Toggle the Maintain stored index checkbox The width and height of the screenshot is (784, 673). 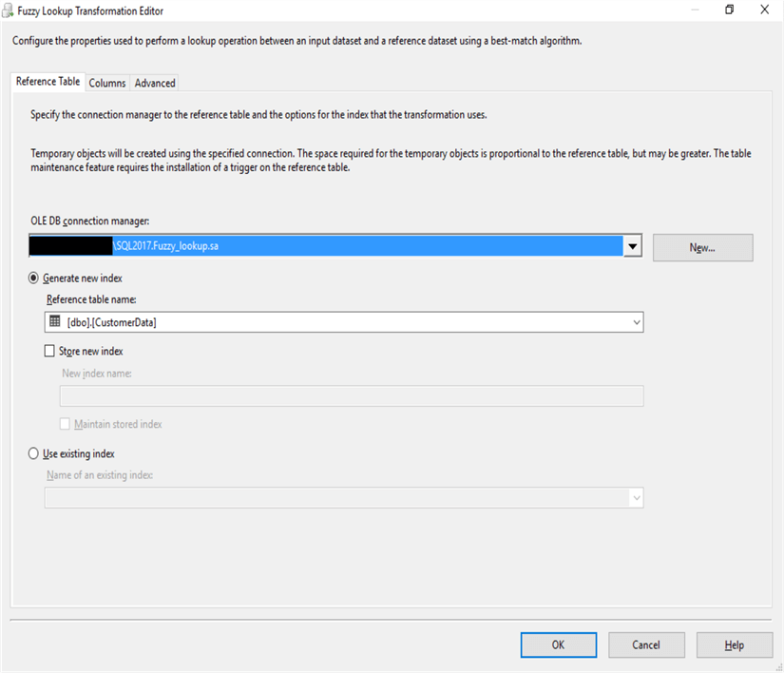66,424
